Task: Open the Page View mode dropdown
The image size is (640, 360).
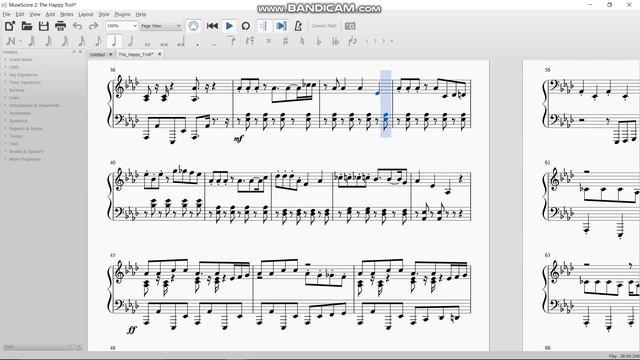Action: (x=161, y=26)
